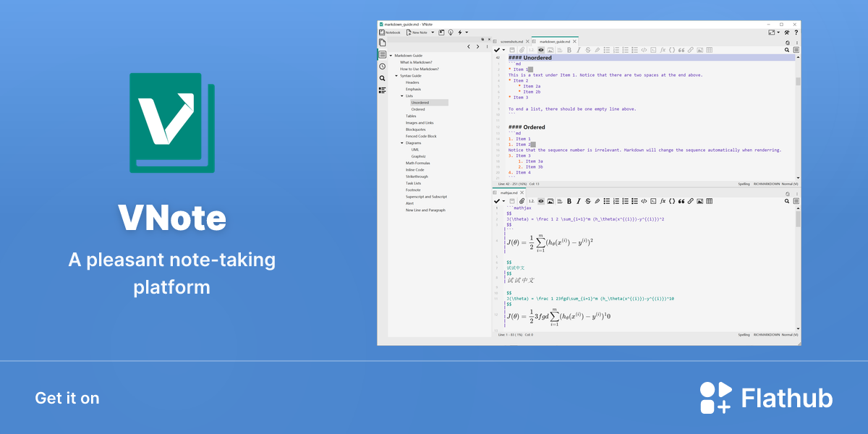This screenshot has height=434, width=868.
Task: Click the import icon after New Note
Action: point(441,33)
